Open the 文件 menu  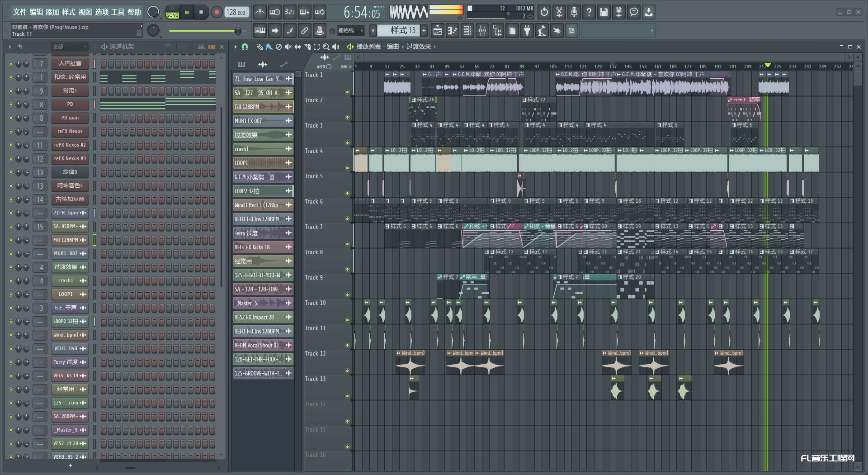click(x=19, y=12)
